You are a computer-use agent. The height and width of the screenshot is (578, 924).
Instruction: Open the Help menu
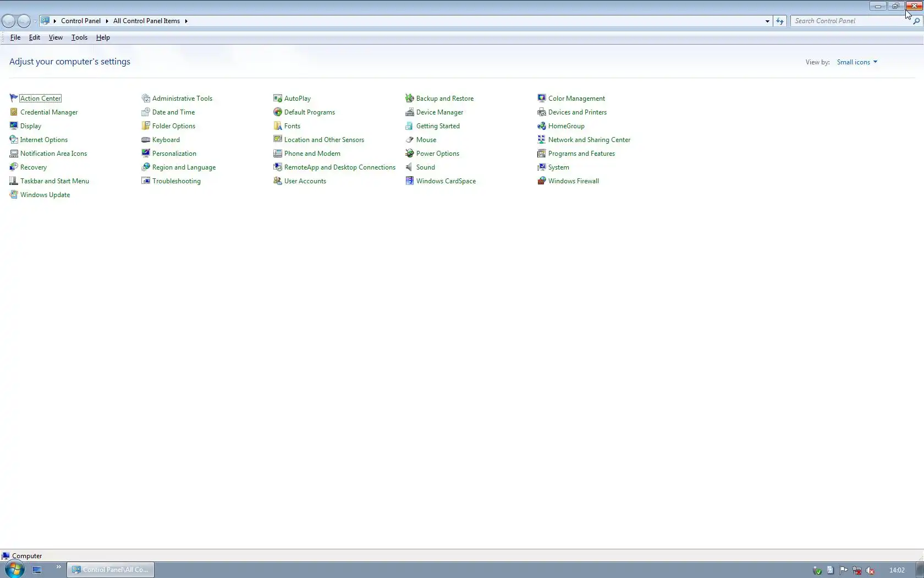tap(103, 37)
